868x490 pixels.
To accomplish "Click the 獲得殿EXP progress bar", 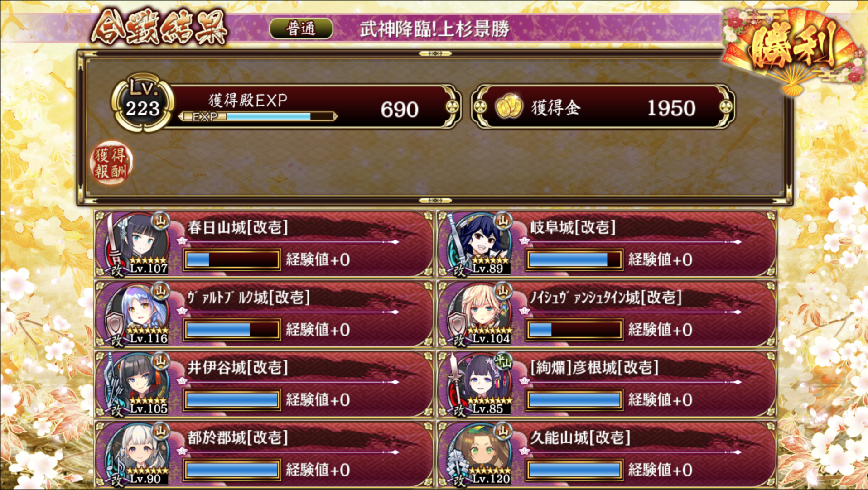I will [x=258, y=117].
